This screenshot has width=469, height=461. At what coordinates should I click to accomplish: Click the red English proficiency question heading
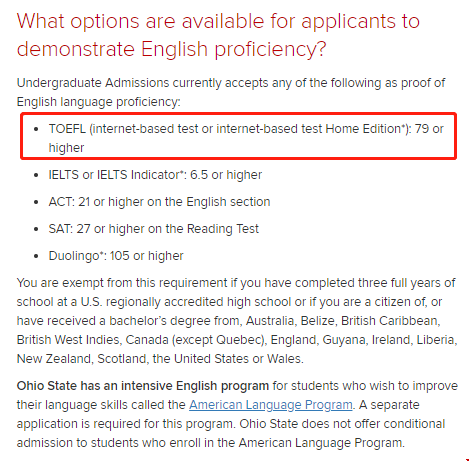(x=218, y=35)
